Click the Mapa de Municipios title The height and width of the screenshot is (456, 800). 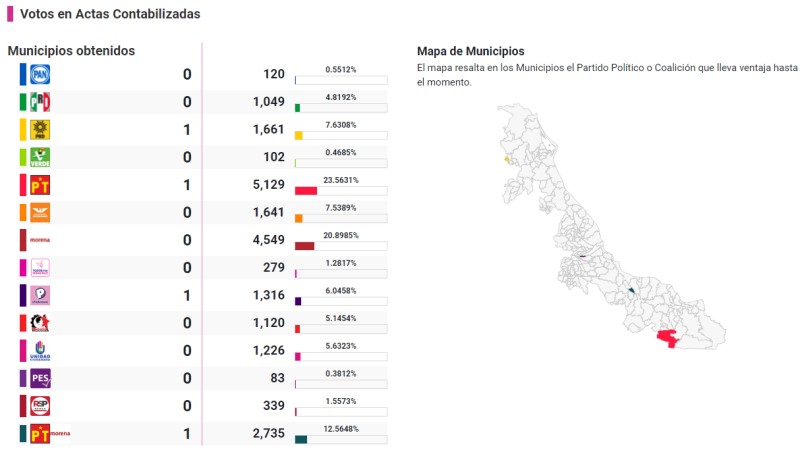[x=470, y=51]
